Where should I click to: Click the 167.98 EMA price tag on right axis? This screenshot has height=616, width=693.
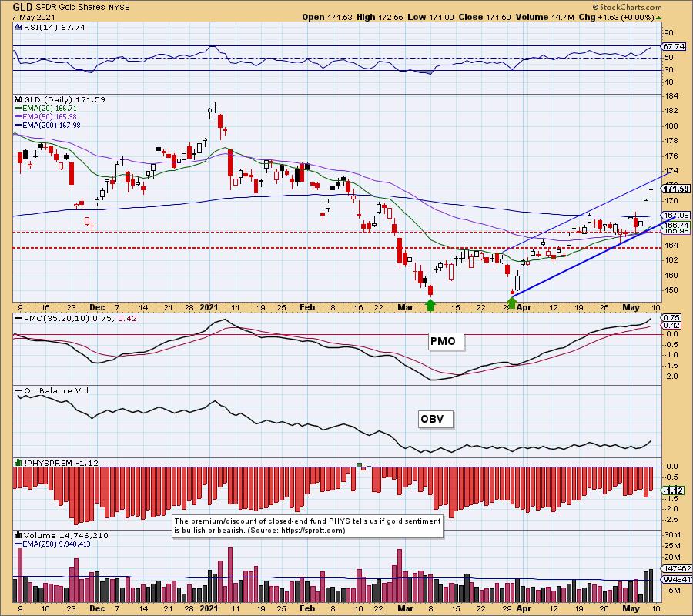tap(676, 215)
